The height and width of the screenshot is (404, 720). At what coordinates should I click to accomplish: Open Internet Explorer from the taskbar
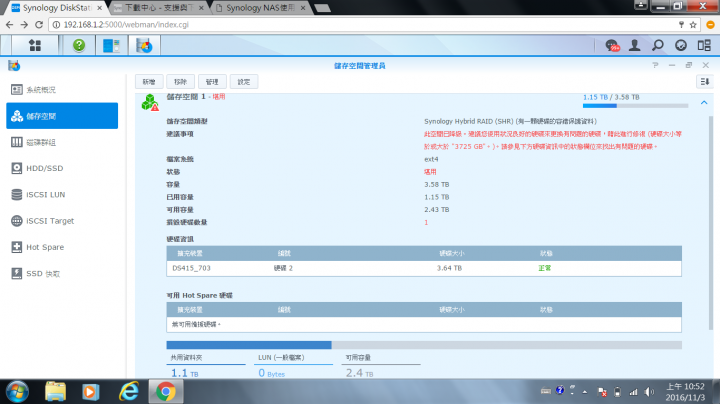pos(129,392)
